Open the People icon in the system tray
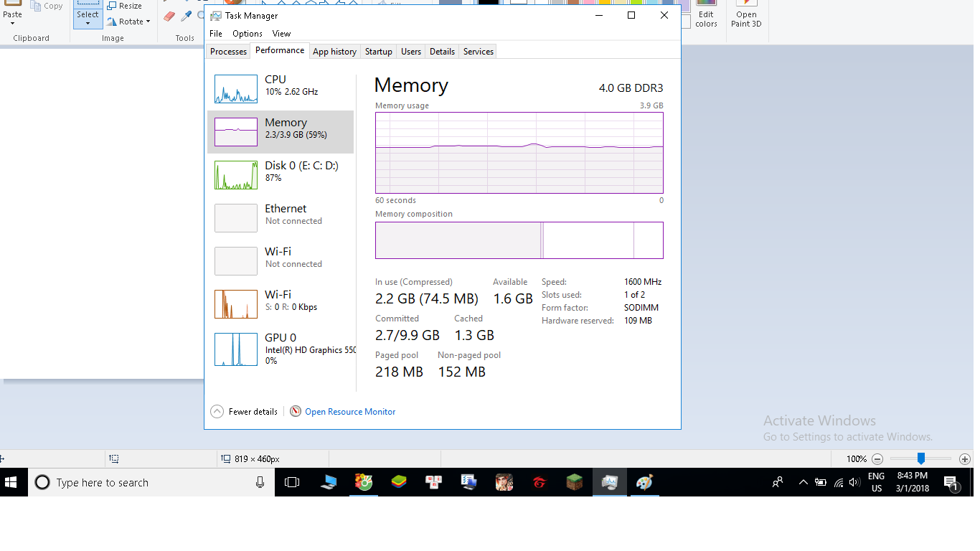The width and height of the screenshot is (980, 551). pos(778,482)
